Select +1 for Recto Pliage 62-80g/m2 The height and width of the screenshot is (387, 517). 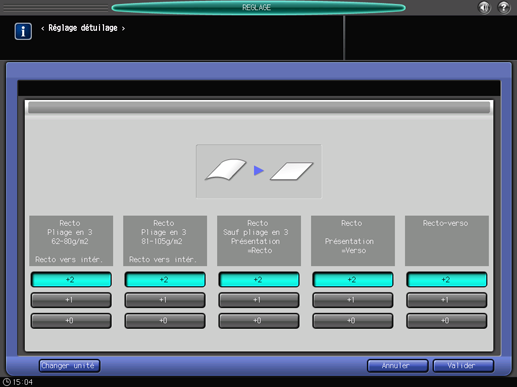pos(71,300)
